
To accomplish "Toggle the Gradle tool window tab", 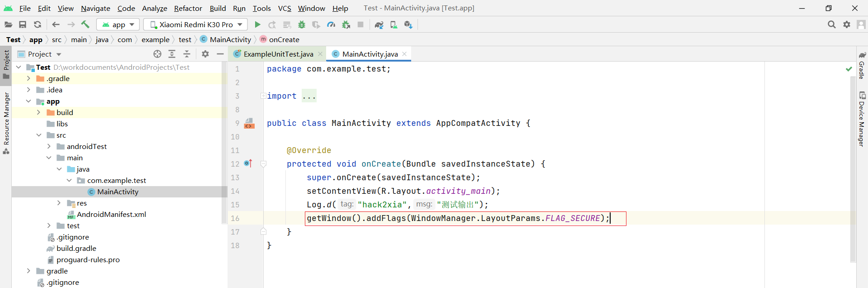I will point(862,66).
